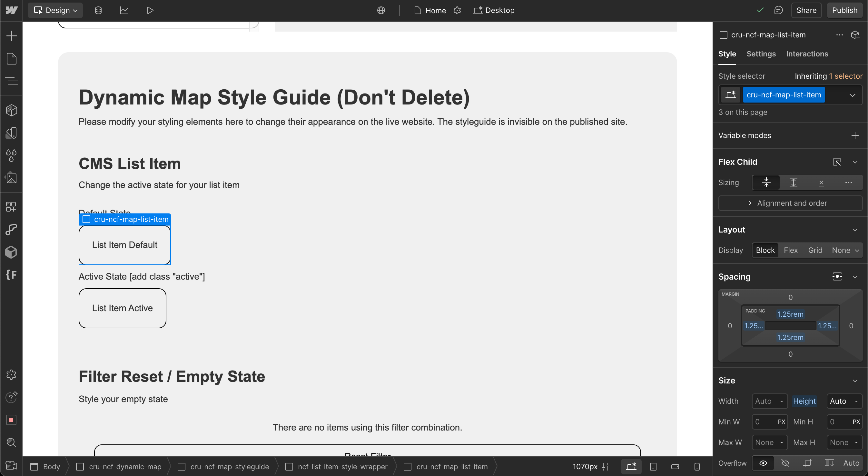Click the green saved checkmark status
The width and height of the screenshot is (868, 476).
(760, 10)
